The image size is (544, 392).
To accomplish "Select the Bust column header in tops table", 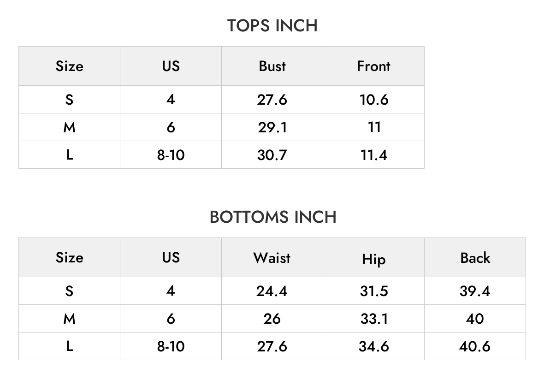I will click(272, 66).
